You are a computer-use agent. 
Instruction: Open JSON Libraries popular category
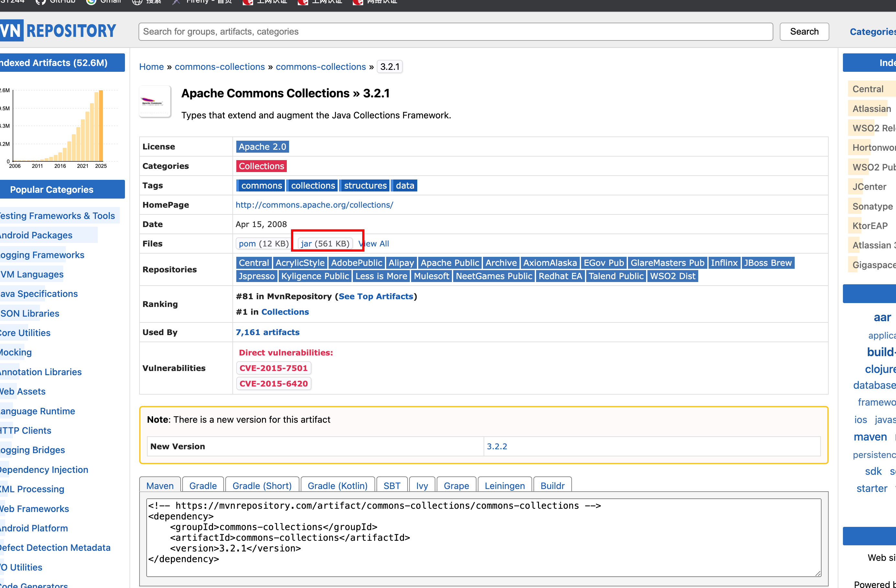[30, 313]
